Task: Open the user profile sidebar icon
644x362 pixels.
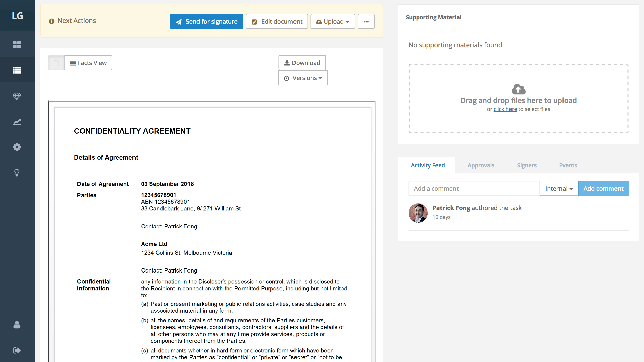Action: (17, 325)
